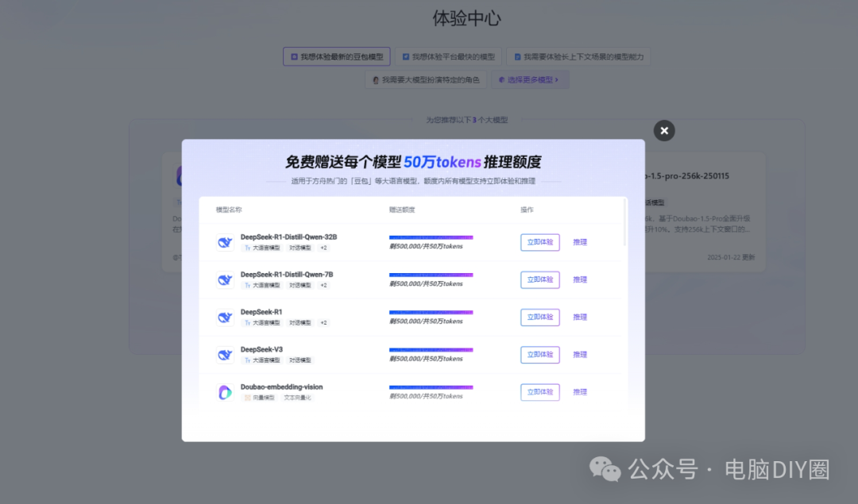
Task: Click 向量模型 tag under Doubao-embedding-vision
Action: (x=259, y=398)
